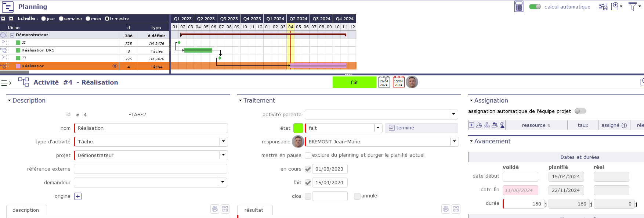This screenshot has height=218, width=644.
Task: Open the description tab
Action: click(26, 210)
